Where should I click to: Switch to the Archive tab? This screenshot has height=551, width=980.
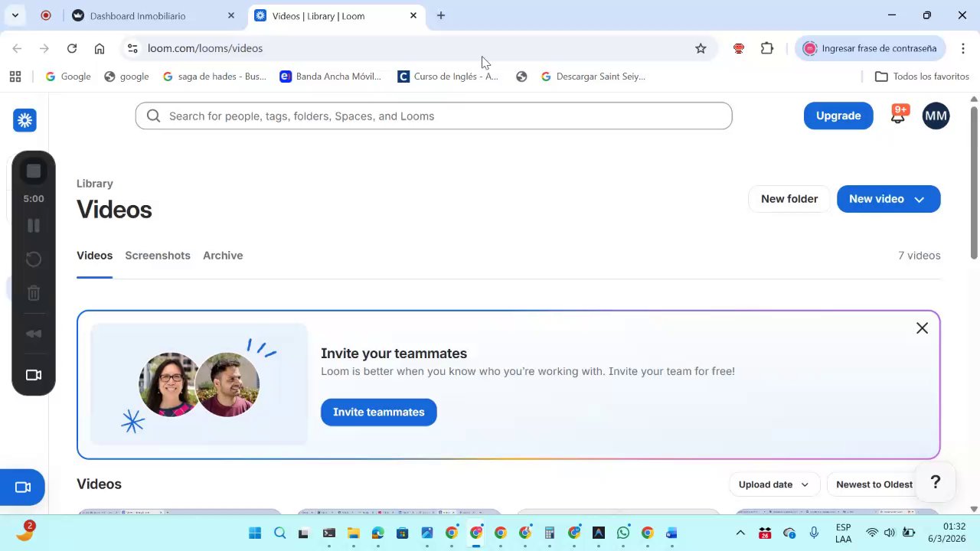pos(223,256)
